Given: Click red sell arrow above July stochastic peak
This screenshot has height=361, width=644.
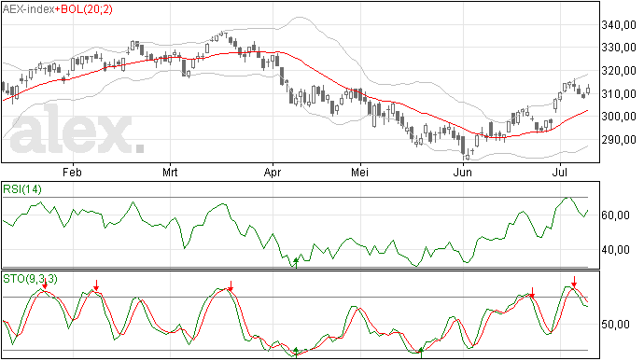Looking at the screenshot, I should pyautogui.click(x=574, y=282).
